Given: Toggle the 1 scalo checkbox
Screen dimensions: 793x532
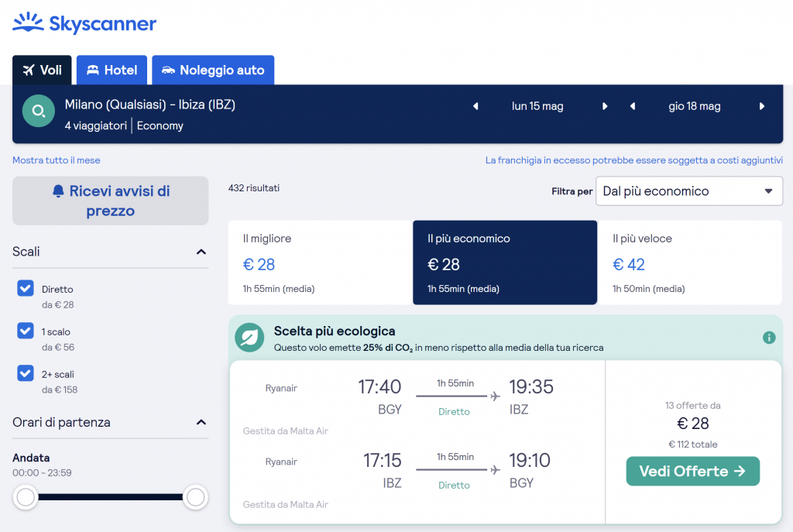Looking at the screenshot, I should point(26,331).
